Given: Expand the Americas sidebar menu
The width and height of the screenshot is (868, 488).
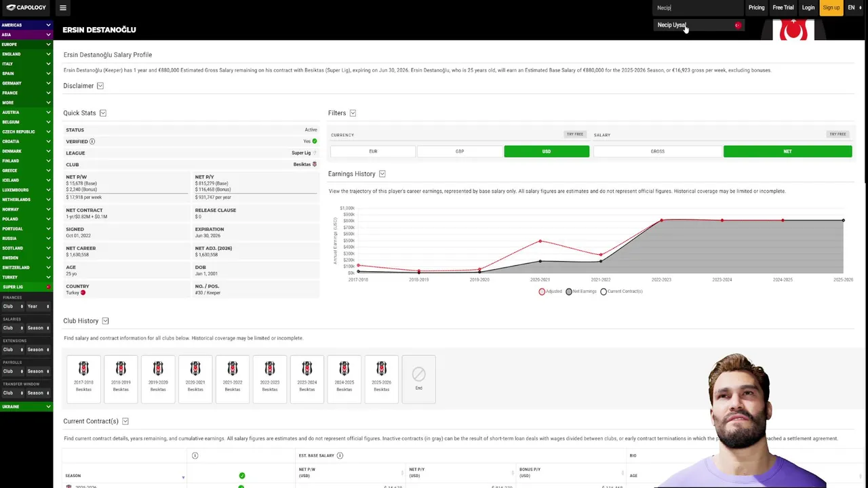Looking at the screenshot, I should (26, 25).
